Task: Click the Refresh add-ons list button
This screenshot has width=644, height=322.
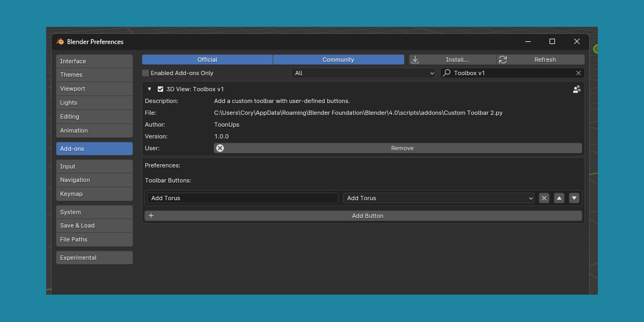Action: 540,60
